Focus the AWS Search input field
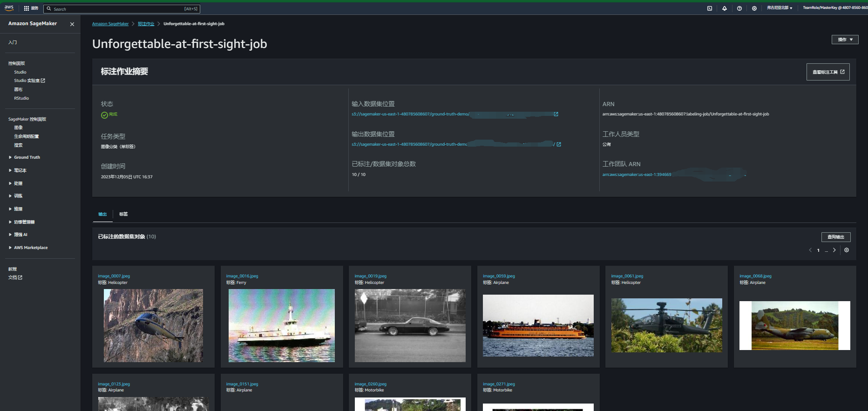Screen dimensions: 868x411 tap(122, 9)
